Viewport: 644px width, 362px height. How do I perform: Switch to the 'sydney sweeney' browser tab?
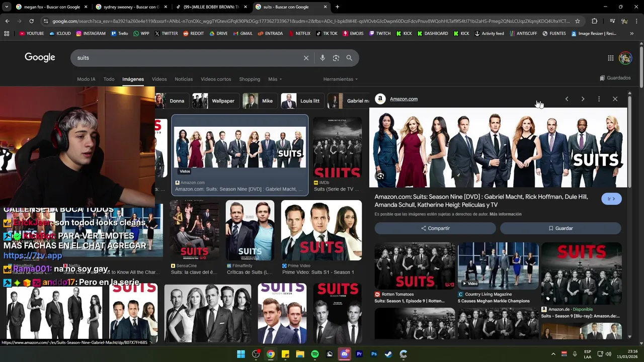tap(132, 7)
